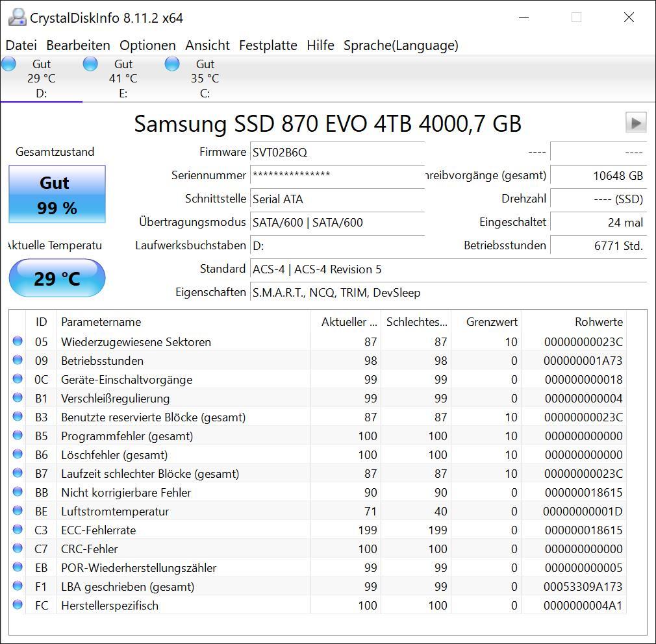The width and height of the screenshot is (656, 644).
Task: Maximize the CrystalDiskInfo window
Action: coord(577,18)
